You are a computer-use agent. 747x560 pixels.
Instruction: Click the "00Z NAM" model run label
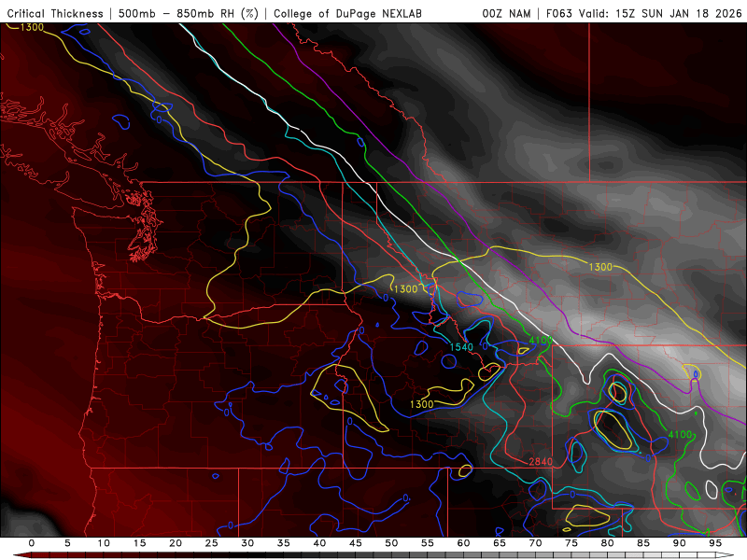tap(506, 14)
